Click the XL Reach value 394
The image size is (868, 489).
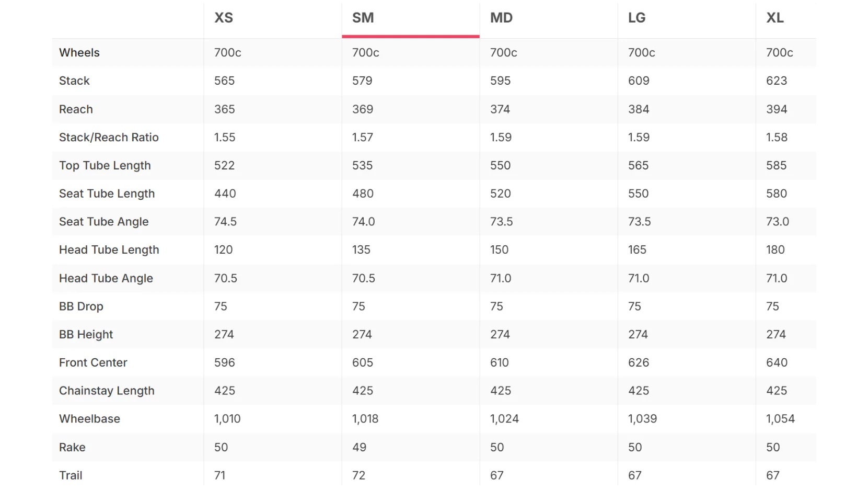click(x=777, y=109)
